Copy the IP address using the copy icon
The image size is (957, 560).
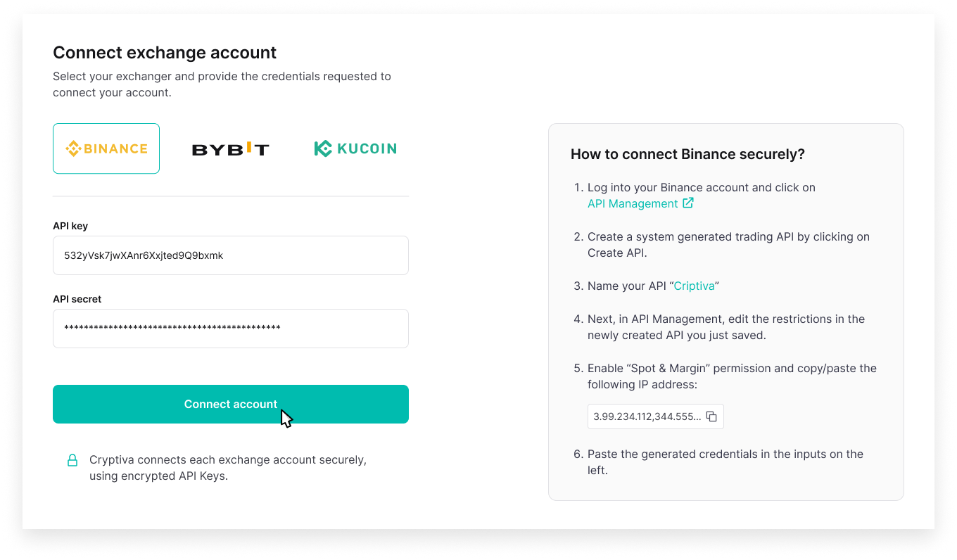coord(712,416)
